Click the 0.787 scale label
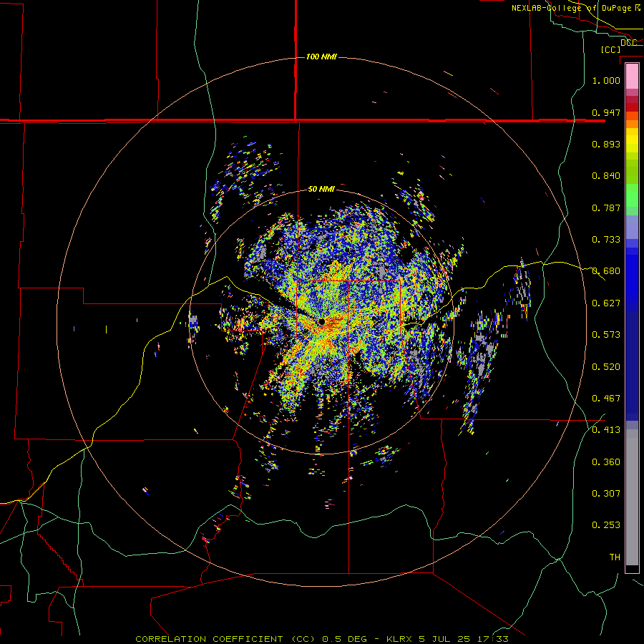This screenshot has height=644, width=644. 606,208
